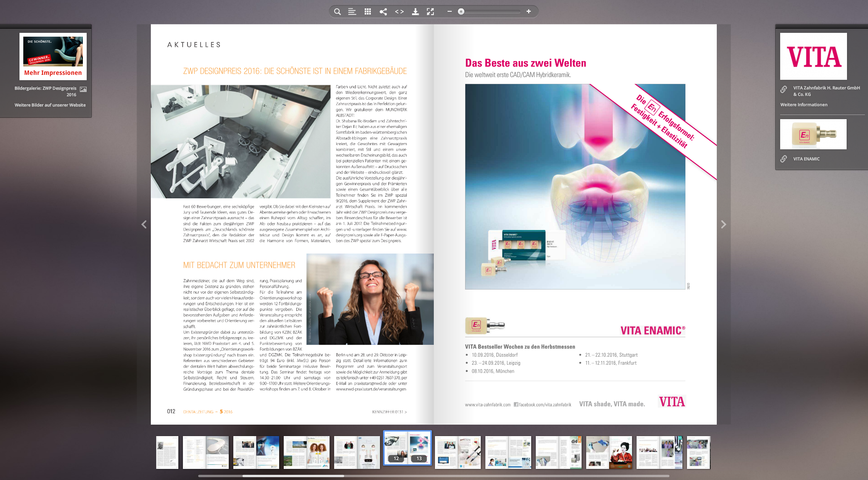
Task: Show the page thumbnails grid view
Action: pos(367,11)
